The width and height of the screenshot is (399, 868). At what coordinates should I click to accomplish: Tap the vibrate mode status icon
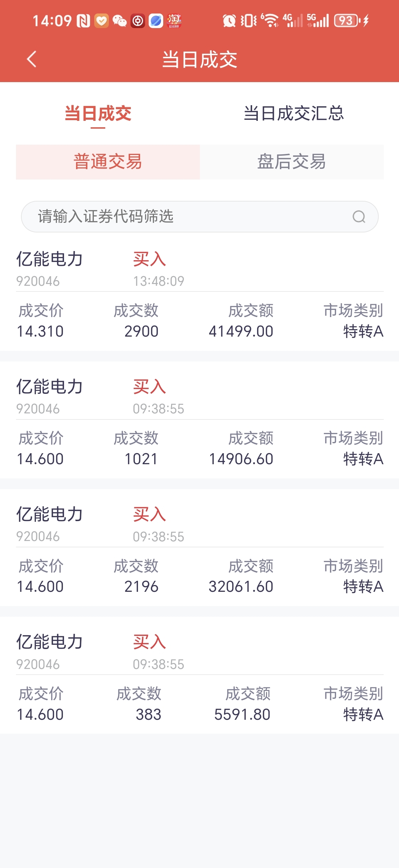[x=249, y=21]
